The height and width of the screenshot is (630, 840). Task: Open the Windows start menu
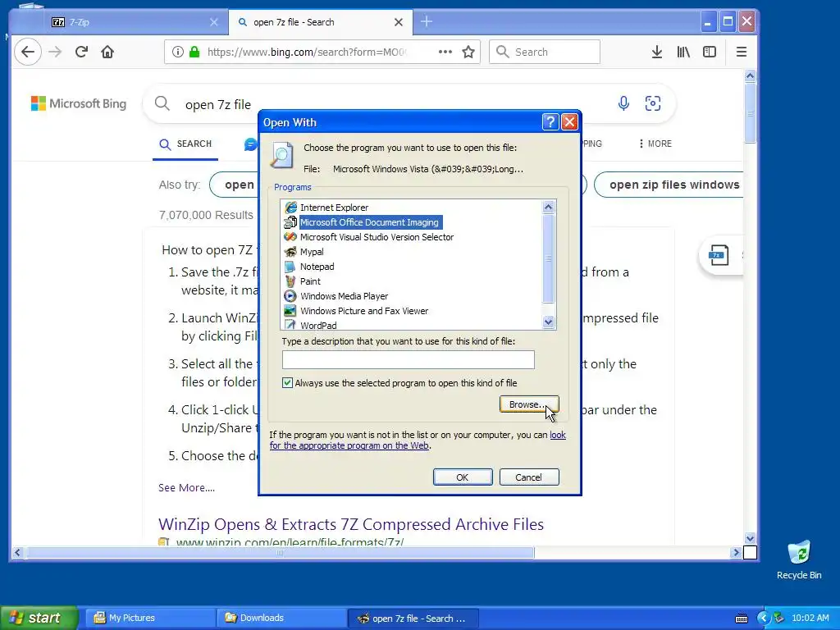[x=39, y=618]
